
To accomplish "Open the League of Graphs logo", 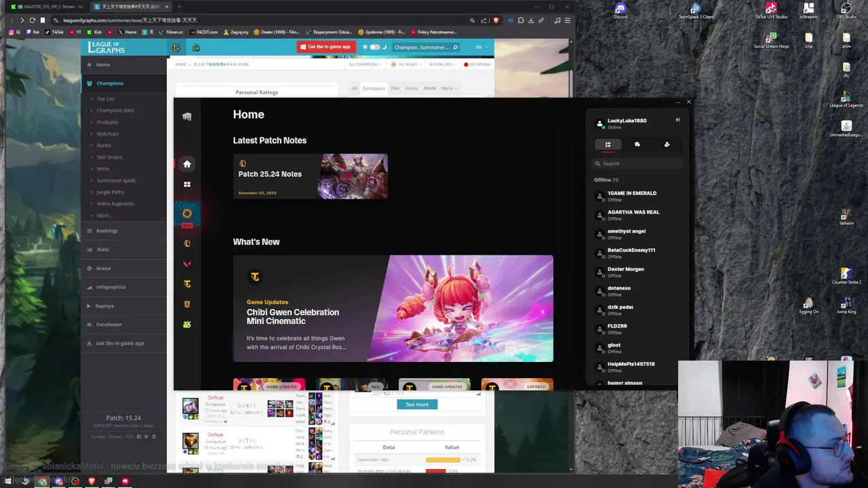I will point(106,47).
